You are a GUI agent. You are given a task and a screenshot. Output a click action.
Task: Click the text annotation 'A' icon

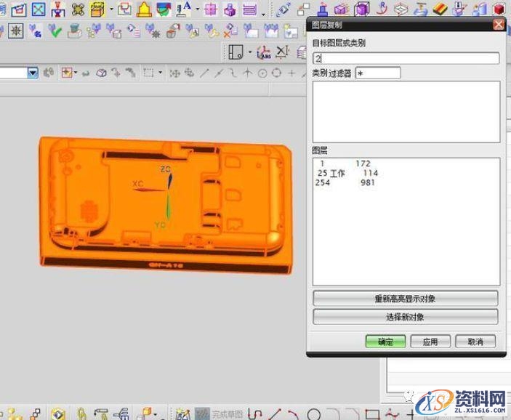(182, 9)
